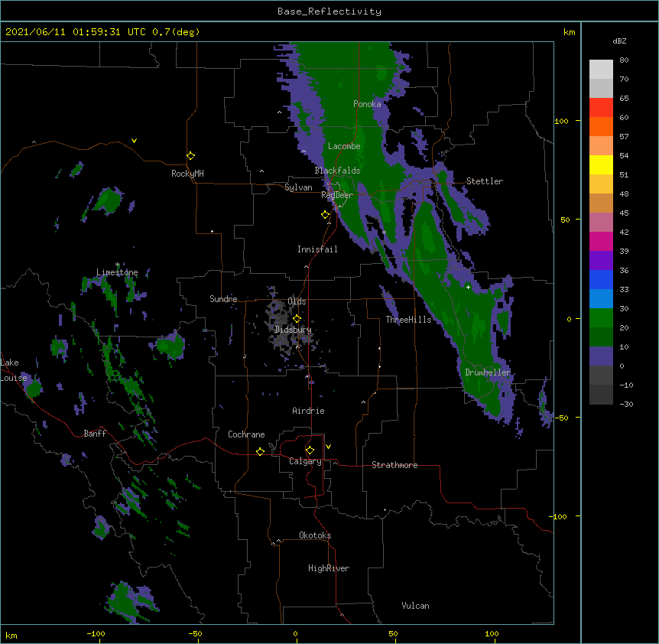
Task: Click the magenta 39-42 dBZ legend swatch
Action: pos(601,241)
